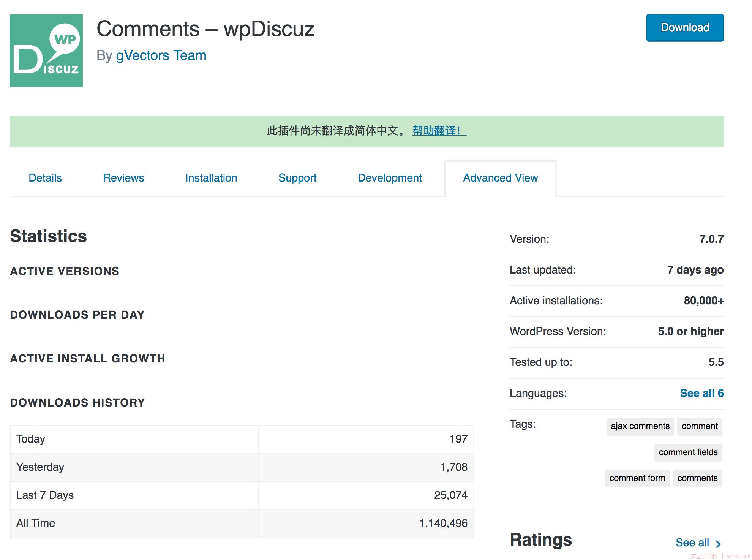Switch to the Details tab

[x=45, y=178]
